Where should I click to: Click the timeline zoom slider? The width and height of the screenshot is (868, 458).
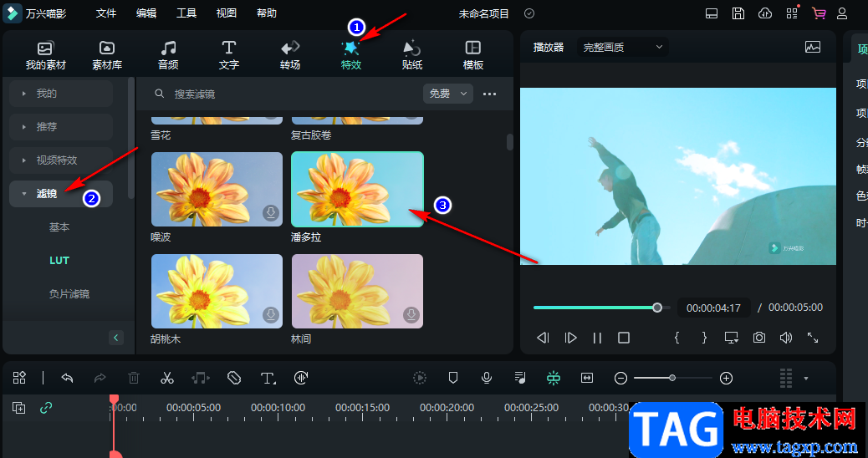click(672, 379)
